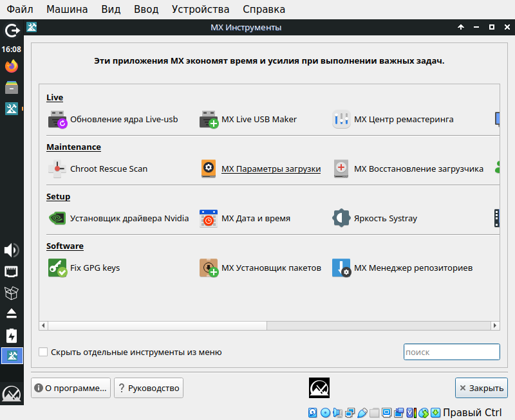Click MX Tools launcher in side panel

12,109
